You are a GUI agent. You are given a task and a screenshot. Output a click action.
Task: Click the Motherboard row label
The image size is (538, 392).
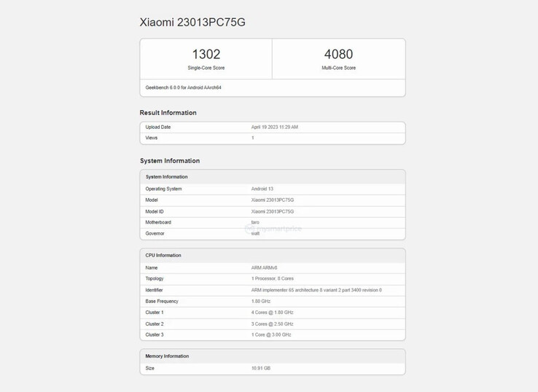(157, 222)
